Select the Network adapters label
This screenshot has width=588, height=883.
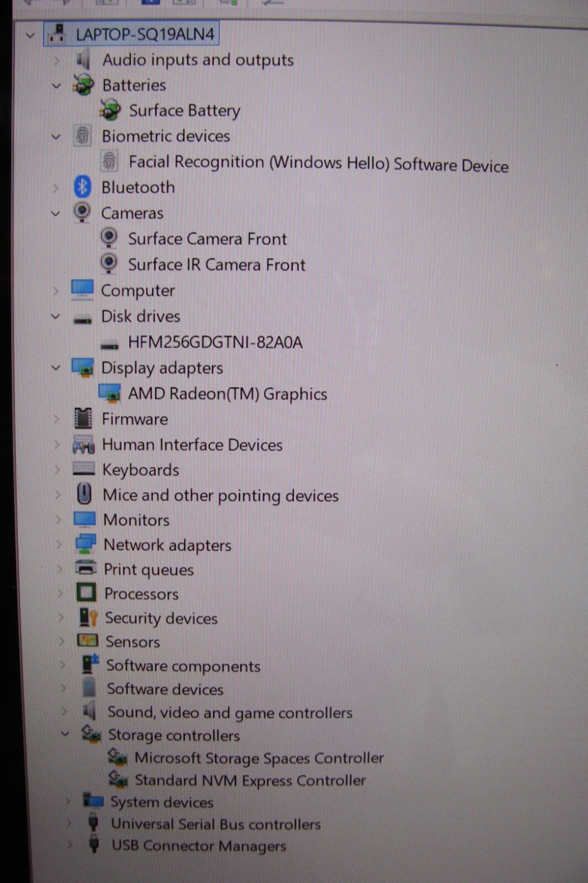(168, 545)
